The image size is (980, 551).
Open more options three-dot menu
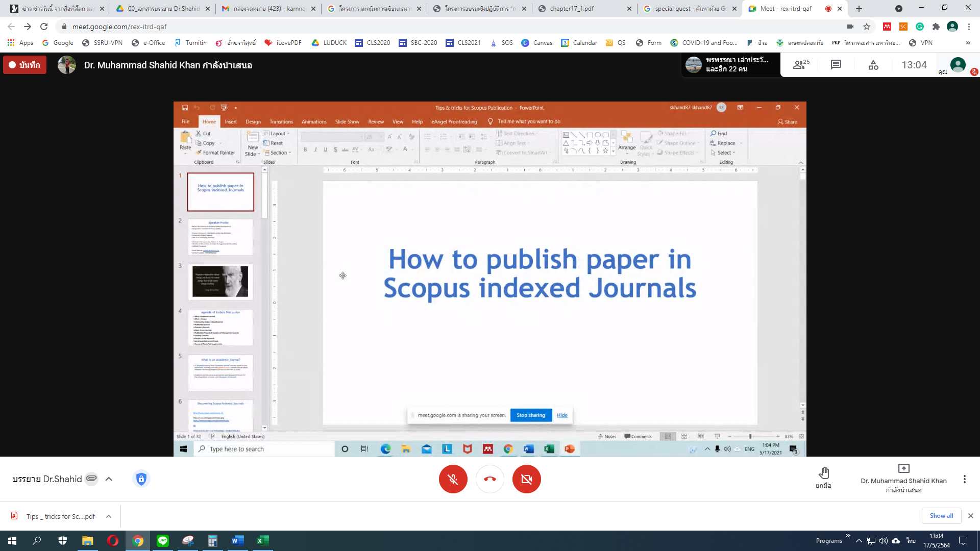964,479
